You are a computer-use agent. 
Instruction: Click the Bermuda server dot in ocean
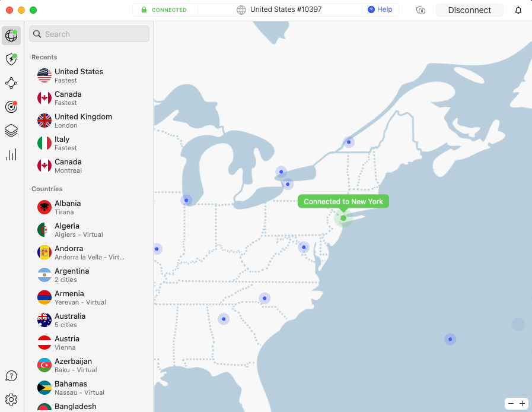pos(450,339)
